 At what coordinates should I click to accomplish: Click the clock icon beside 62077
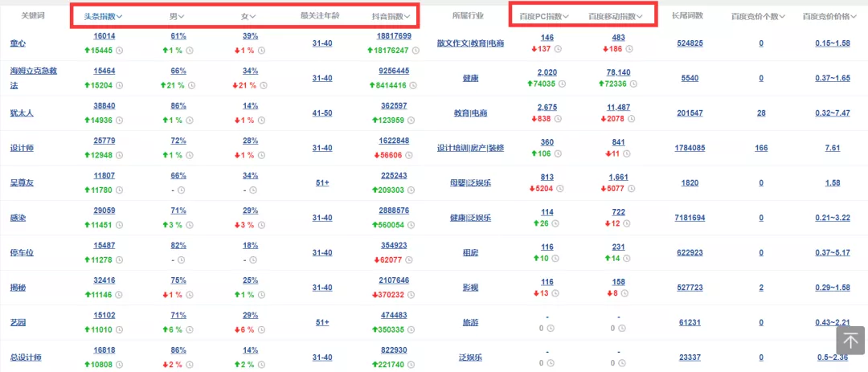pyautogui.click(x=409, y=260)
